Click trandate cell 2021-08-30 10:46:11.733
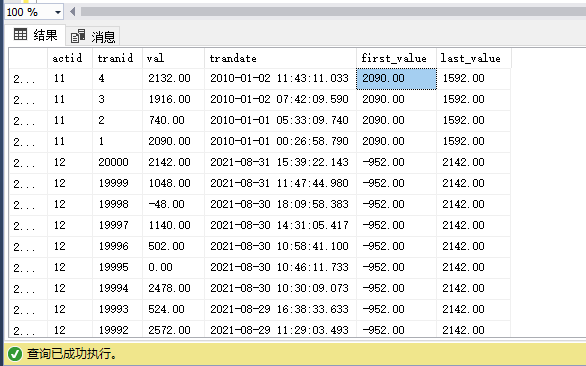Viewport: 586px width, 366px height. (280, 267)
